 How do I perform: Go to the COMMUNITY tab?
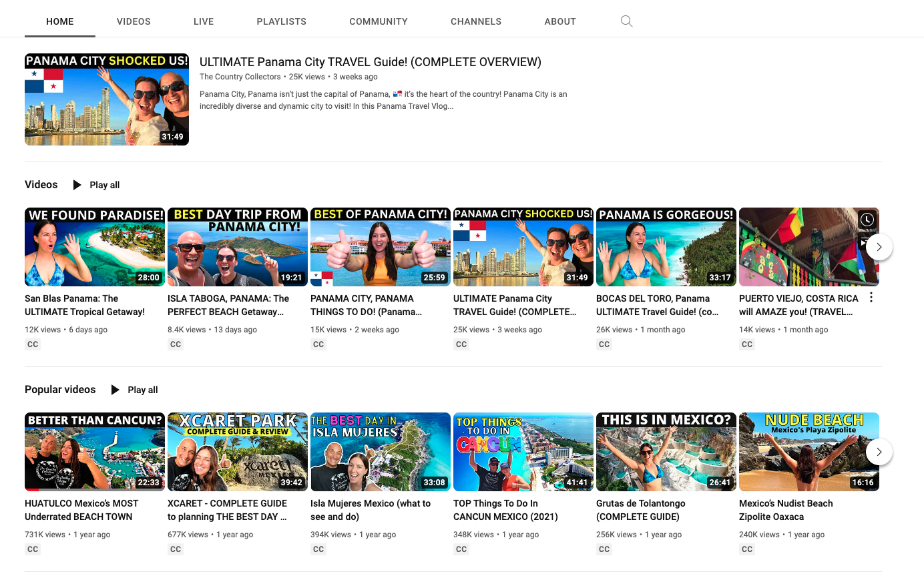379,21
